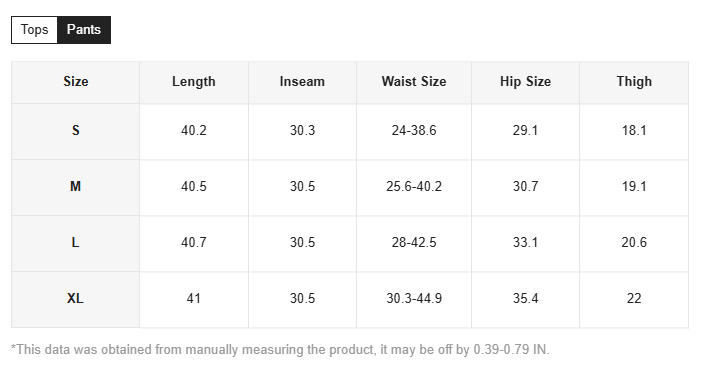Click the 40.2 length cell
The height and width of the screenshot is (365, 713).
coord(194,131)
